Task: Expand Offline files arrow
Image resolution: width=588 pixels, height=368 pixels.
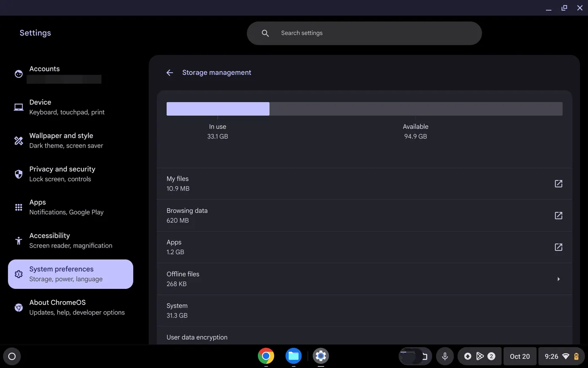Action: [x=558, y=279]
